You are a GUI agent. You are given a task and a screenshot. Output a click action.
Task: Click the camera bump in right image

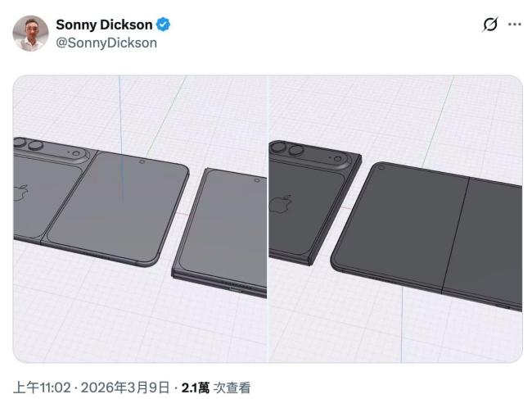tap(309, 156)
